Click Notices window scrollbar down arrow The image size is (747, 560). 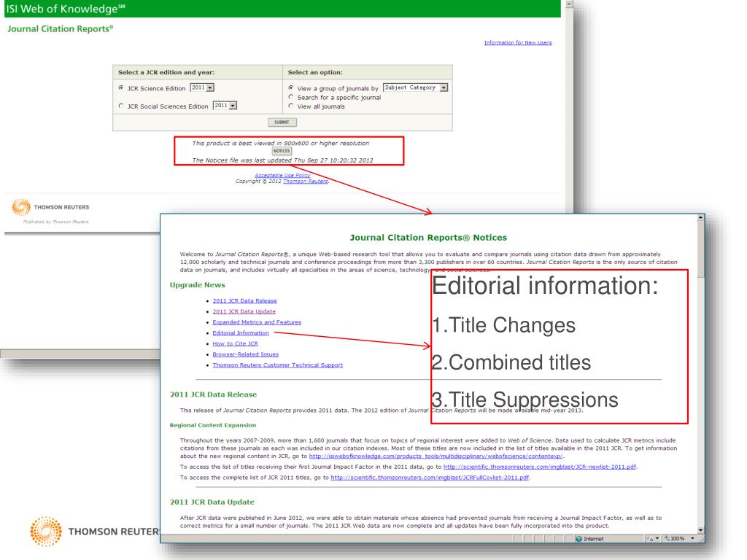pos(700,530)
